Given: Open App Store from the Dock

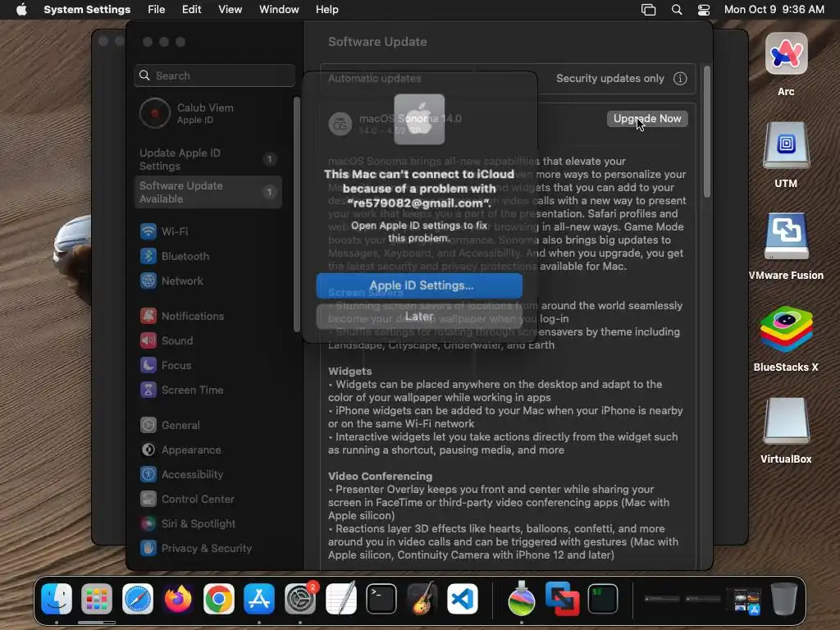Looking at the screenshot, I should [259, 598].
